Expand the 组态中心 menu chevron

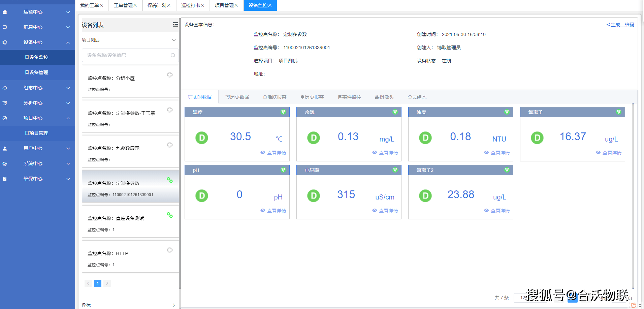(x=68, y=88)
